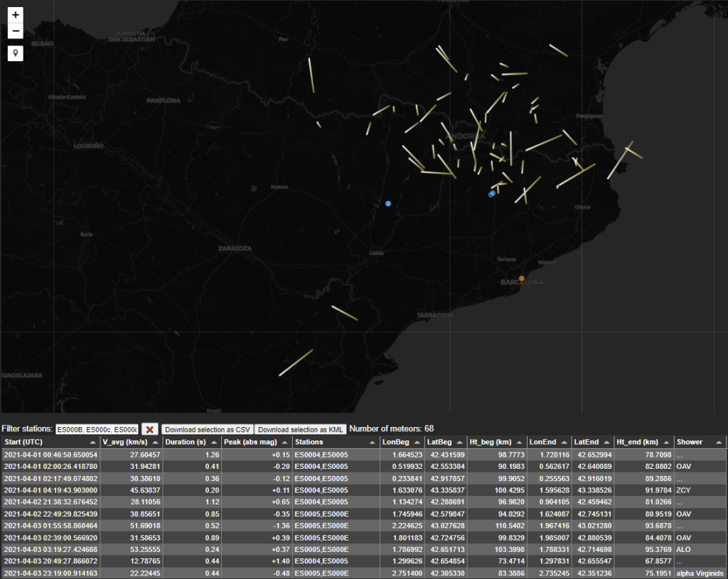Click the Filter stations text field
The height and width of the screenshot is (579, 728).
click(97, 429)
